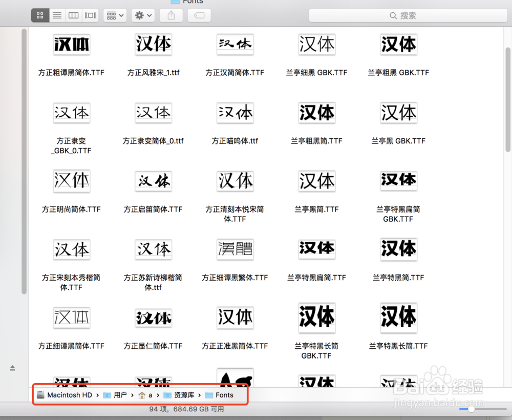Screen dimensions: 512x420
Task: Select the icon view button
Action: (x=40, y=15)
